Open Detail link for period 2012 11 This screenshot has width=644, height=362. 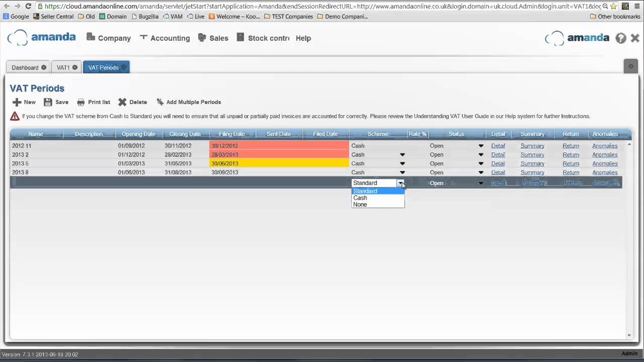[x=498, y=146]
